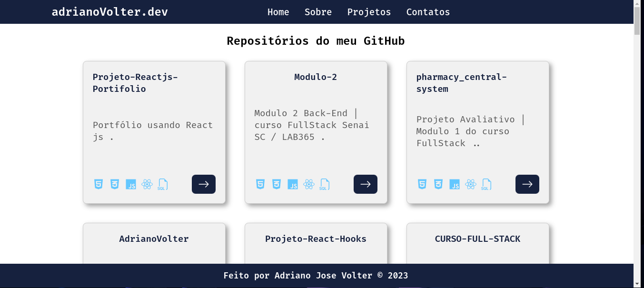Click 'Portfólio usando React js' description
The image size is (644, 288).
tap(153, 131)
